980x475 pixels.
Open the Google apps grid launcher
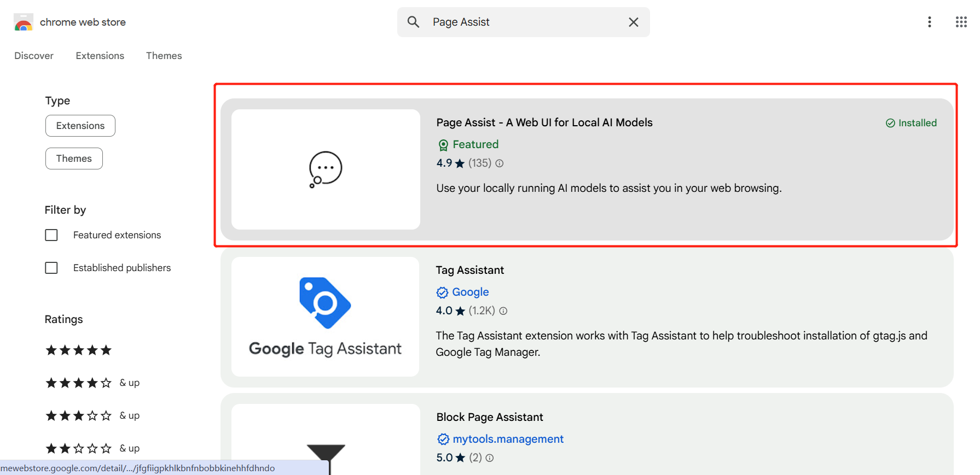tap(961, 22)
